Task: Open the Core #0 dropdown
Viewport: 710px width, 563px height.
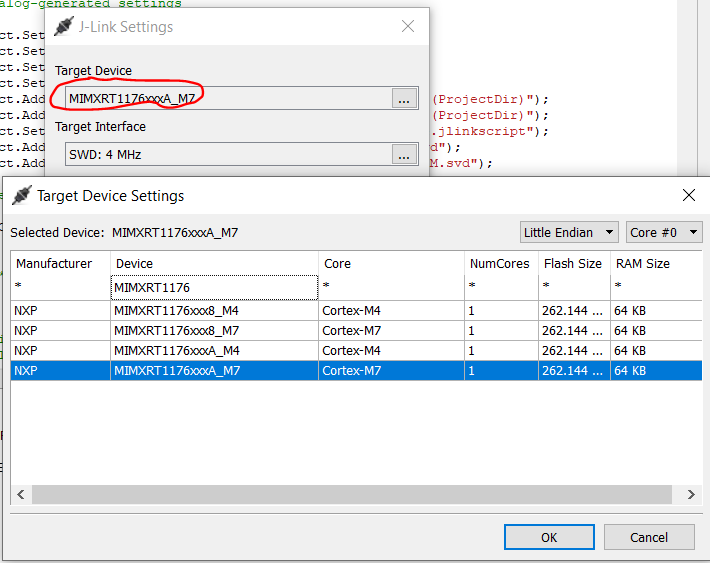Action: pyautogui.click(x=664, y=232)
